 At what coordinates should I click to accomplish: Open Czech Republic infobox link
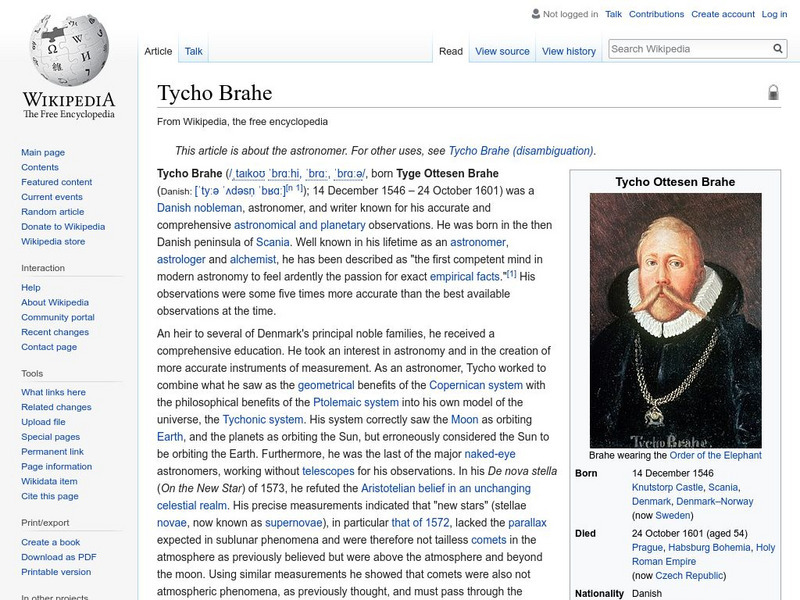[689, 576]
